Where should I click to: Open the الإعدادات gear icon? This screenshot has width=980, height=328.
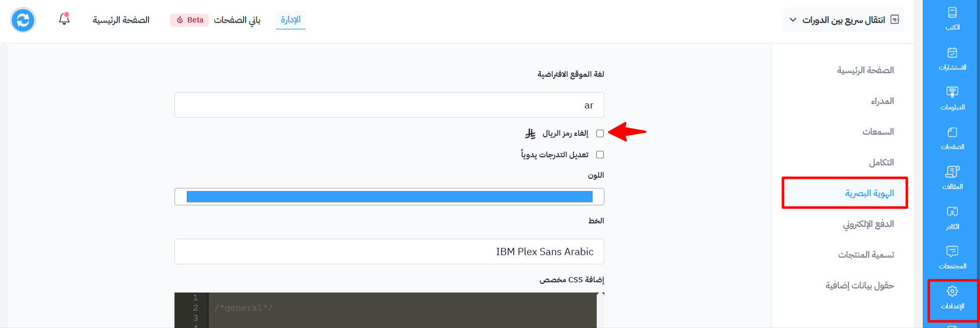click(952, 298)
